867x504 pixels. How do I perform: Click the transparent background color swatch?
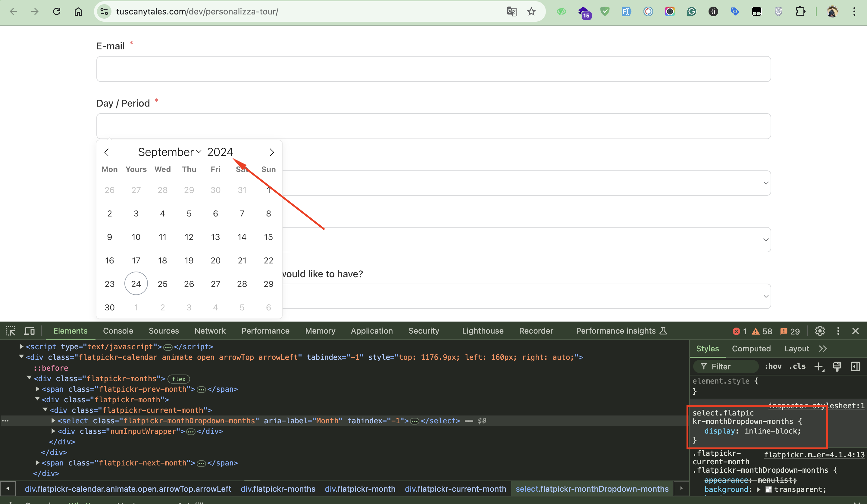pos(768,489)
